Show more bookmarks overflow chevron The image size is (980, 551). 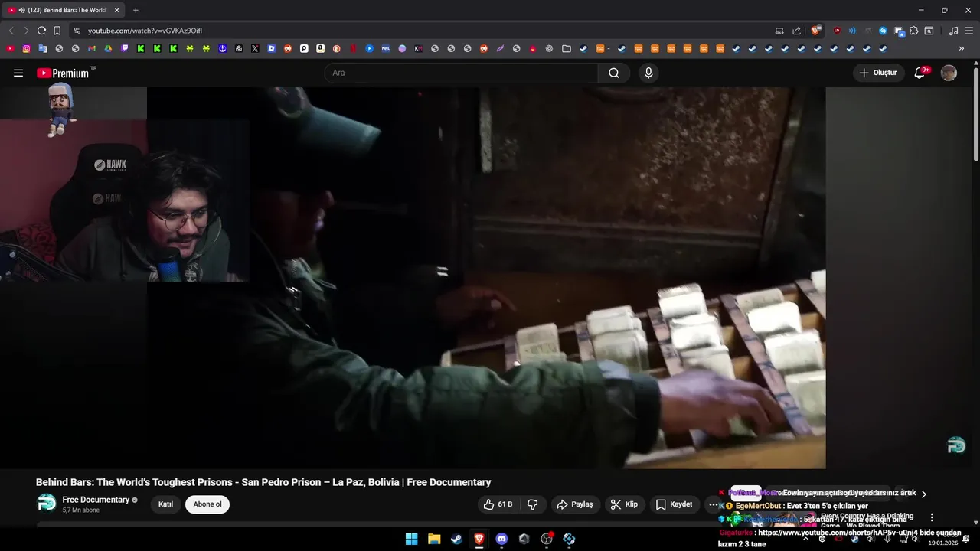pos(962,48)
